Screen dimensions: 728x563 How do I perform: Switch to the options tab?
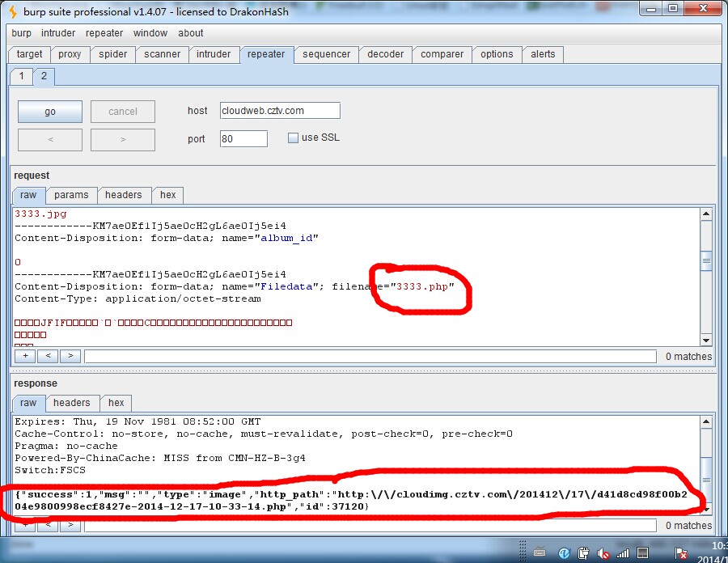tap(497, 54)
